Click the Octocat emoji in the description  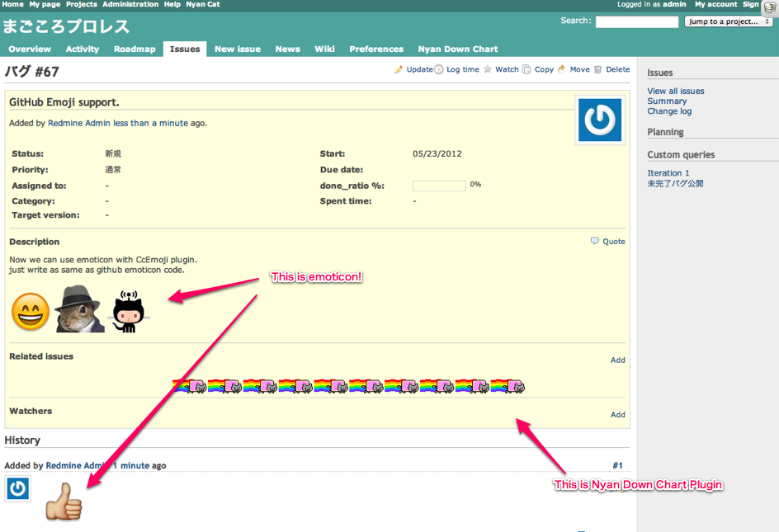point(127,311)
